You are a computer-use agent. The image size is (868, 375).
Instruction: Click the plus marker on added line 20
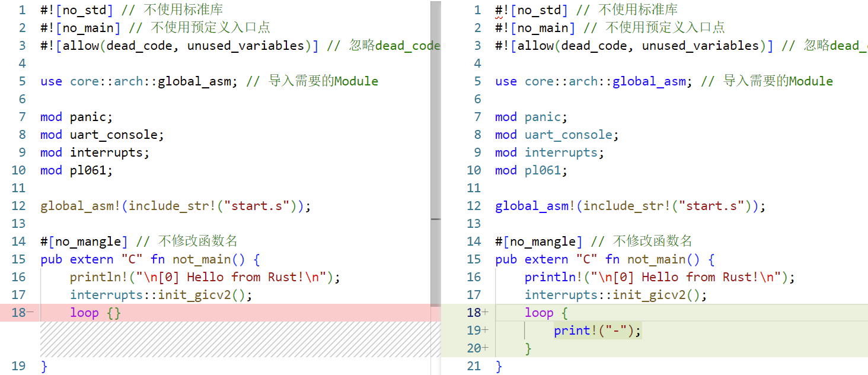(486, 348)
